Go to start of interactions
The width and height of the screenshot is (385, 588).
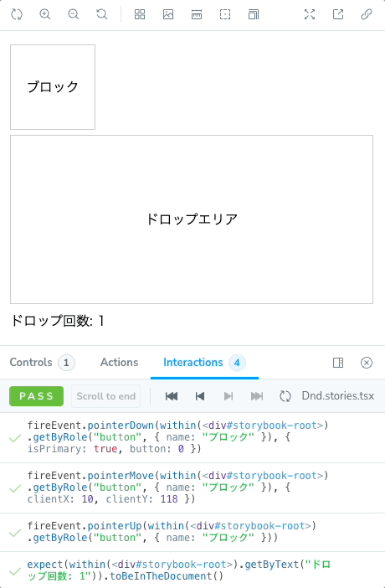[x=172, y=396]
